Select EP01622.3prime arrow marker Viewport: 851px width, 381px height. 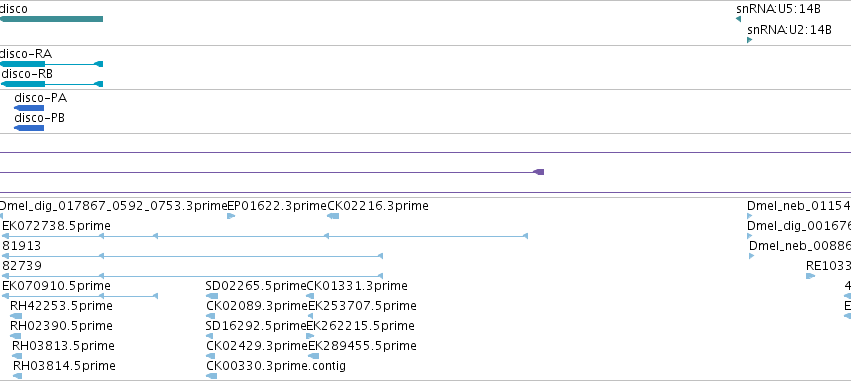[231, 216]
